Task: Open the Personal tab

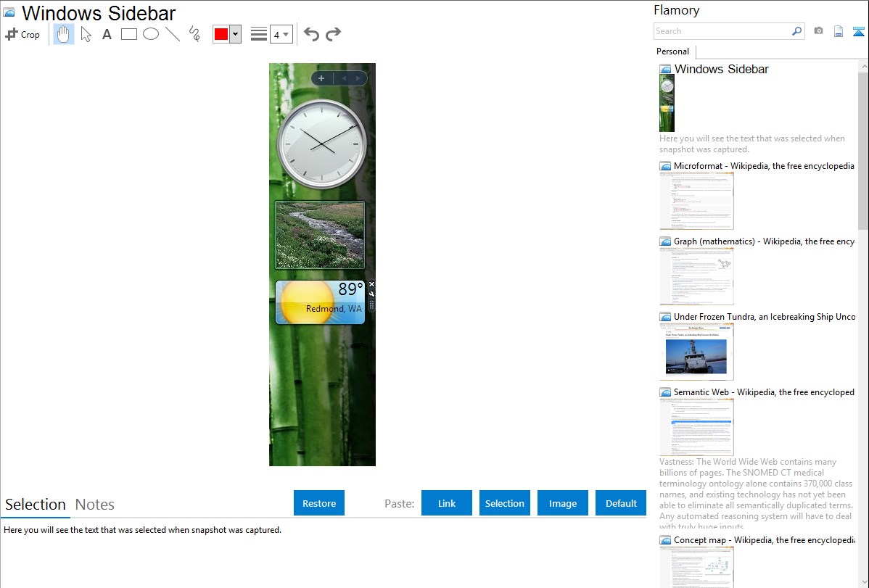Action: 673,51
